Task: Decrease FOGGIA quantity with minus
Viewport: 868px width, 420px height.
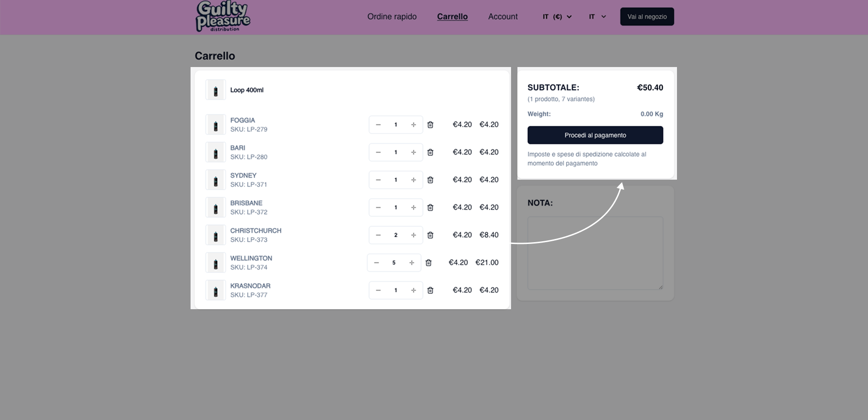Action: (378, 124)
